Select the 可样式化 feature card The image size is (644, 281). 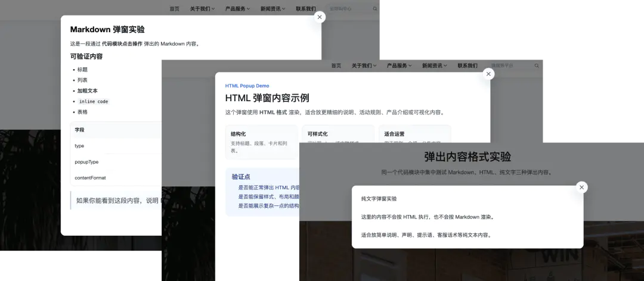(338, 135)
